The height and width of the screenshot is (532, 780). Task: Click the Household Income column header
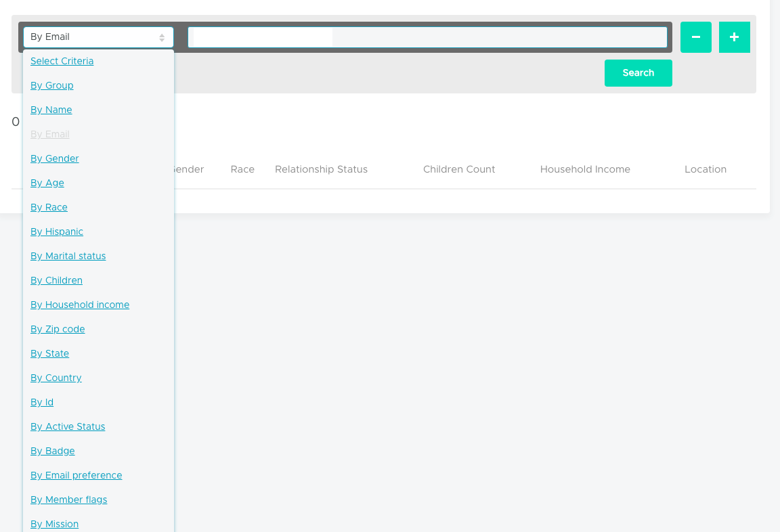(x=585, y=169)
